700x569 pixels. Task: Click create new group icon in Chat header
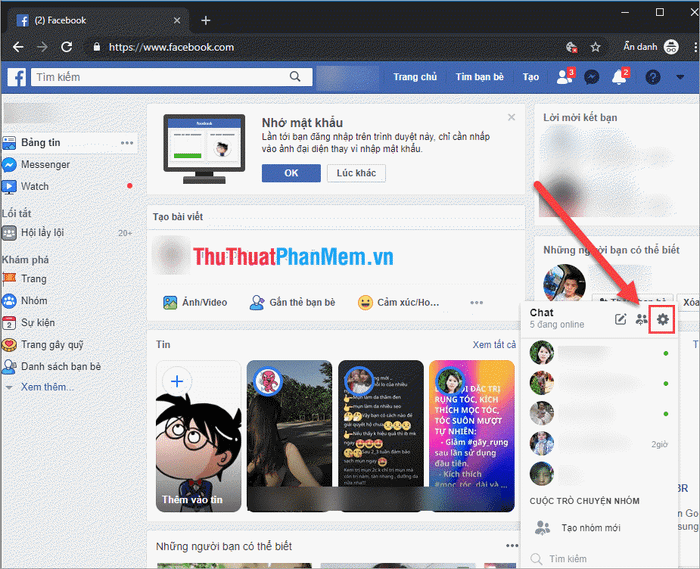click(x=641, y=319)
